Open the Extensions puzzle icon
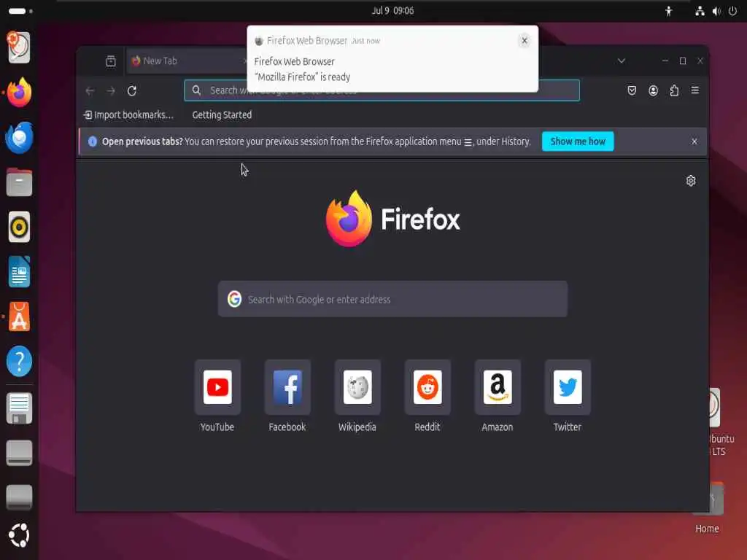 tap(674, 90)
